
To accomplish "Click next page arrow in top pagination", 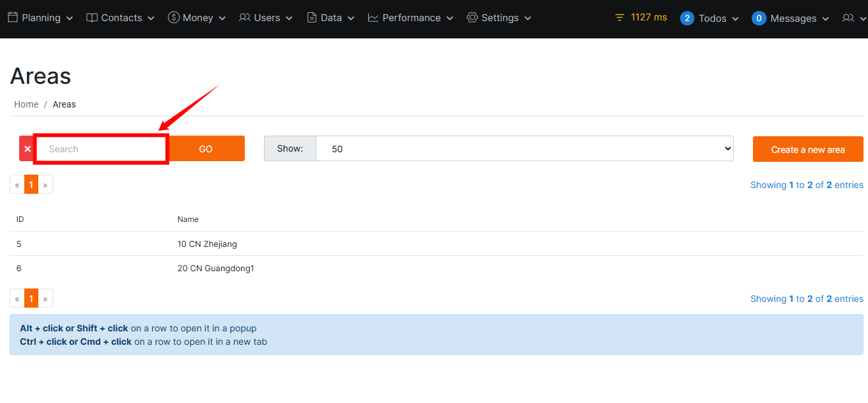I will (45, 185).
